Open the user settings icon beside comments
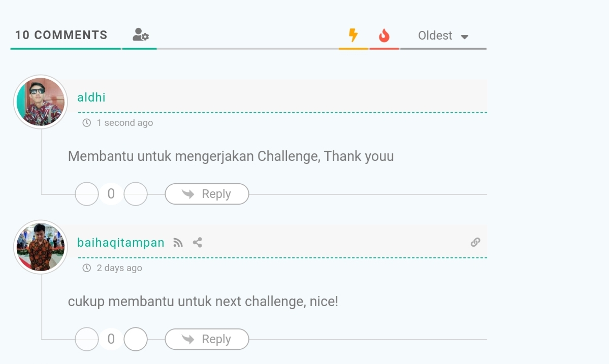The image size is (609, 364). click(x=141, y=35)
